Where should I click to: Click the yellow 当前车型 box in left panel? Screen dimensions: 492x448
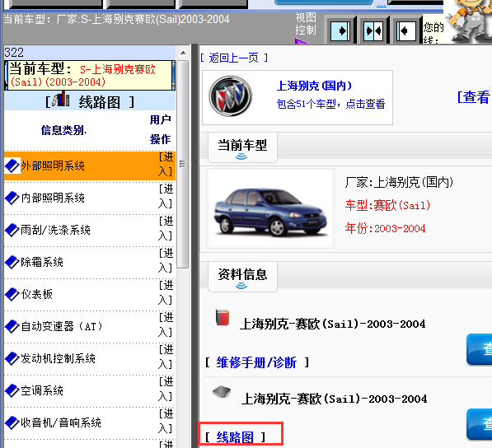[x=90, y=75]
